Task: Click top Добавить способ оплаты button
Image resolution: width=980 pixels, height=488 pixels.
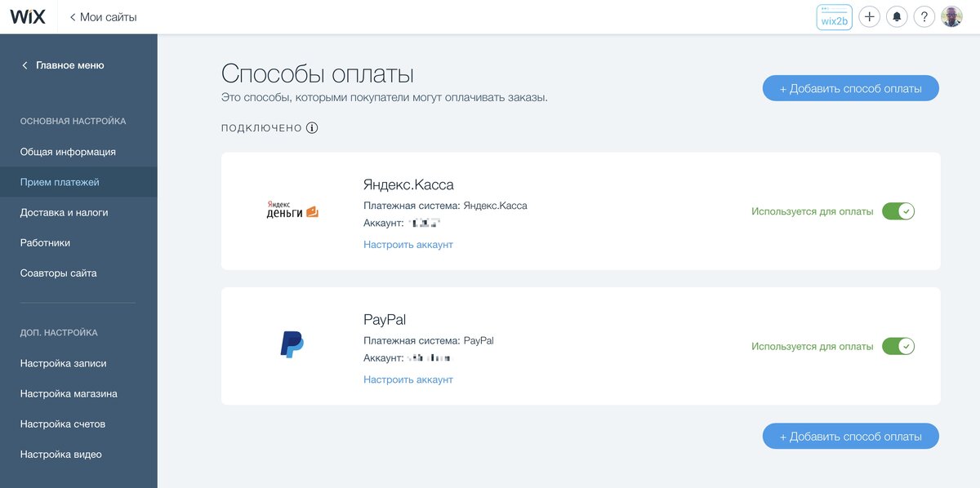Action: (851, 88)
